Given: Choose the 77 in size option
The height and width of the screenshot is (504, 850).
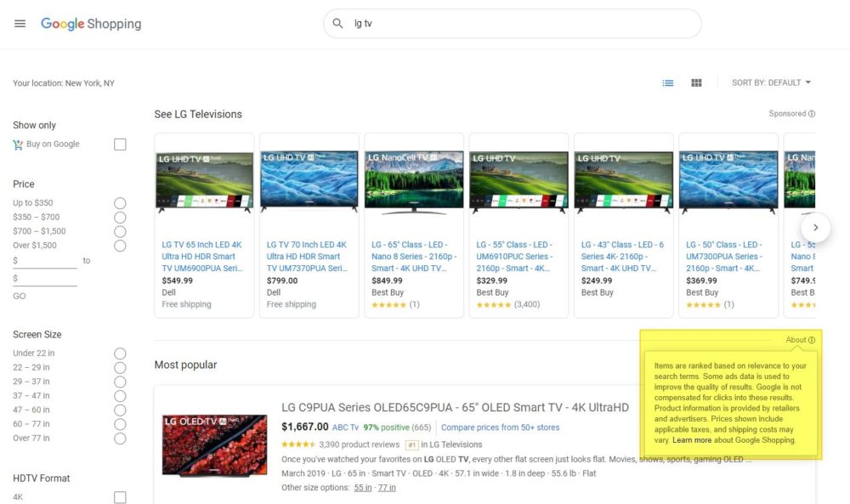Looking at the screenshot, I should 387,488.
